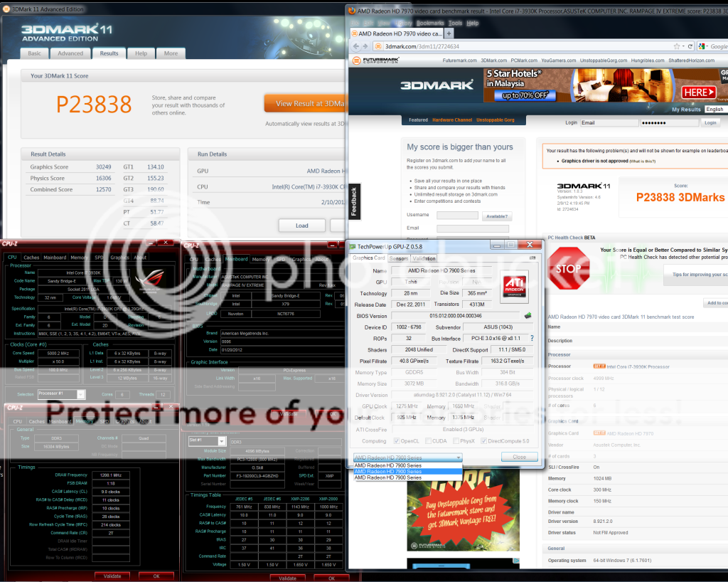Open the GPU selection dropdown in GPU-Z

pyautogui.click(x=407, y=457)
